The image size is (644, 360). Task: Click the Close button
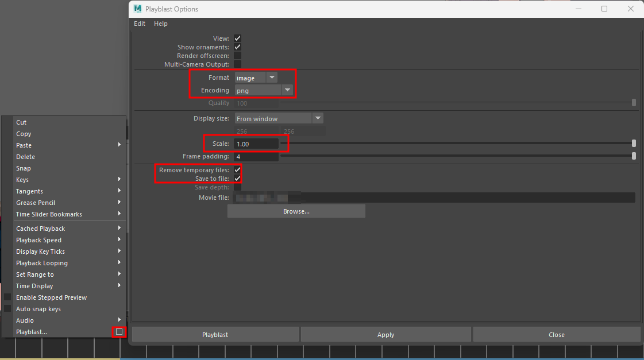tap(557, 335)
